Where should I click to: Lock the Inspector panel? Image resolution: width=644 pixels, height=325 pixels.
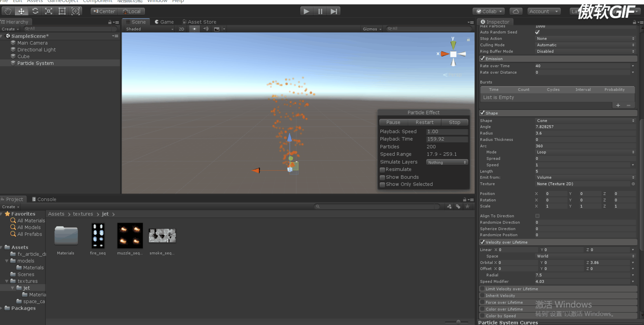pyautogui.click(x=634, y=22)
